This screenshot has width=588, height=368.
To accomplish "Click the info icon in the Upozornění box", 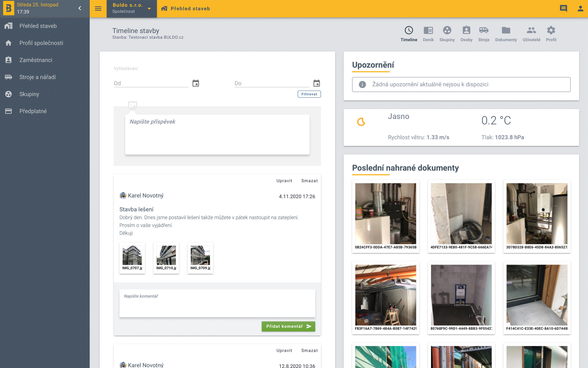I will [362, 84].
